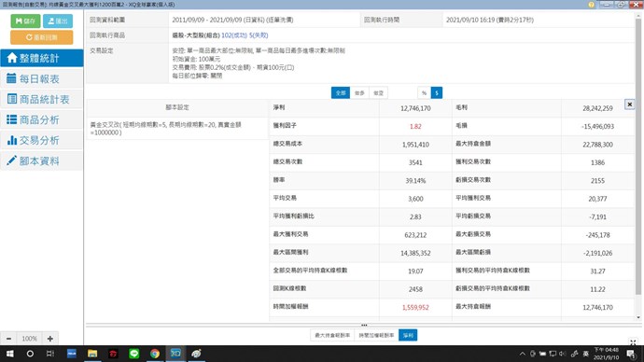
Task: Open the LINE app on taskbar
Action: tap(133, 354)
